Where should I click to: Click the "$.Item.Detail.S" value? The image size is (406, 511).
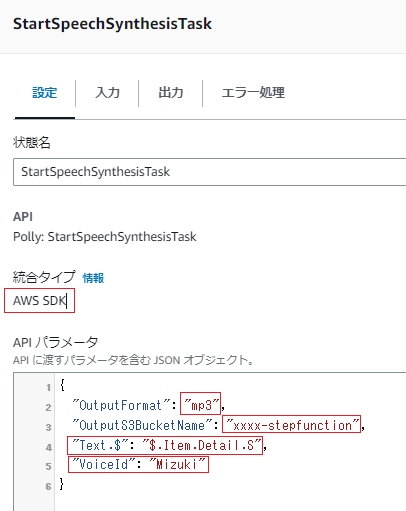[x=201, y=445]
